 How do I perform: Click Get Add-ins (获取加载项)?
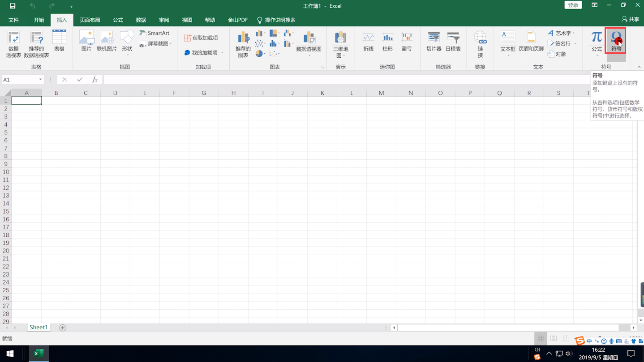click(x=201, y=38)
